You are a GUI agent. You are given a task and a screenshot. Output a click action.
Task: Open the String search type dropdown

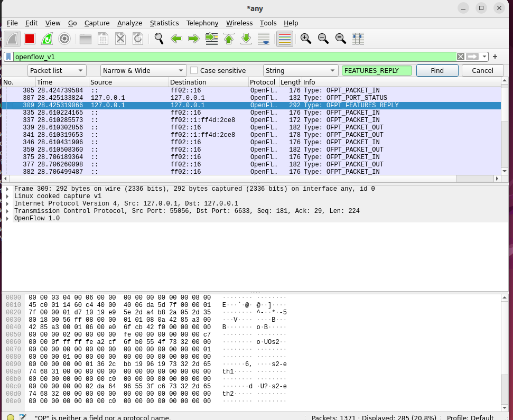tap(300, 71)
